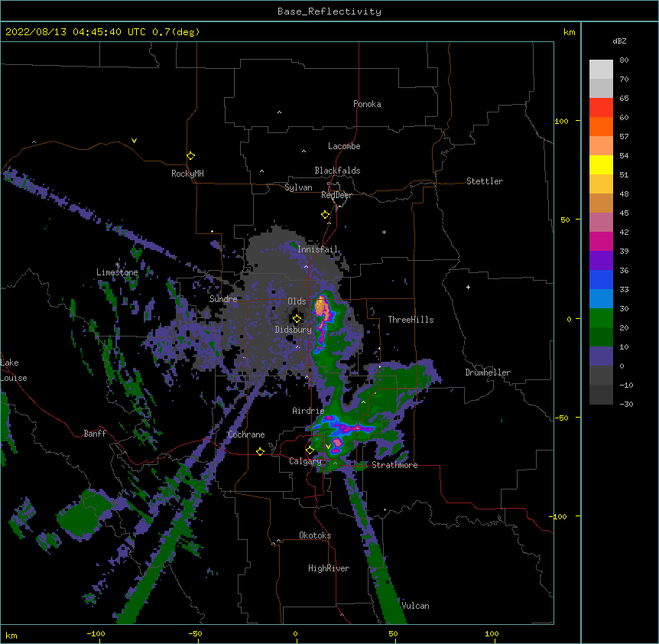Click the Airdrie city label
The width and height of the screenshot is (659, 644).
tap(308, 411)
